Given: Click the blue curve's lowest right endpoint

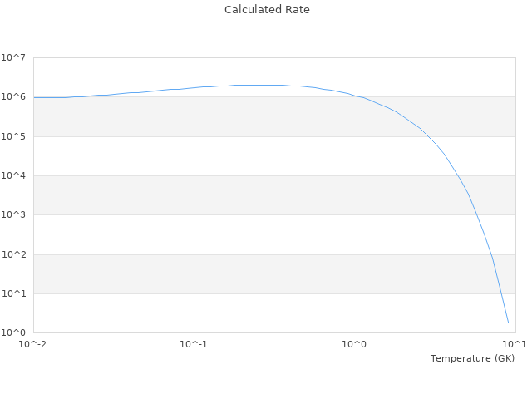Looking at the screenshot, I should [x=508, y=322].
